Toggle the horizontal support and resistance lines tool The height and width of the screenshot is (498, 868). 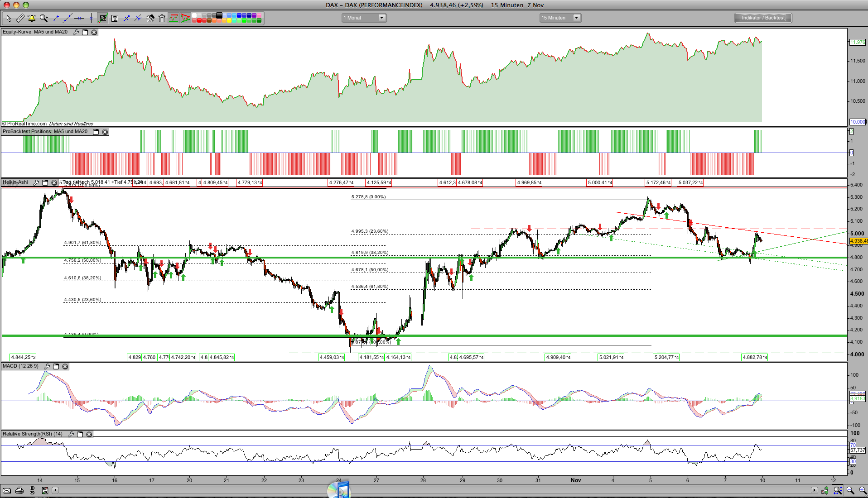point(174,18)
